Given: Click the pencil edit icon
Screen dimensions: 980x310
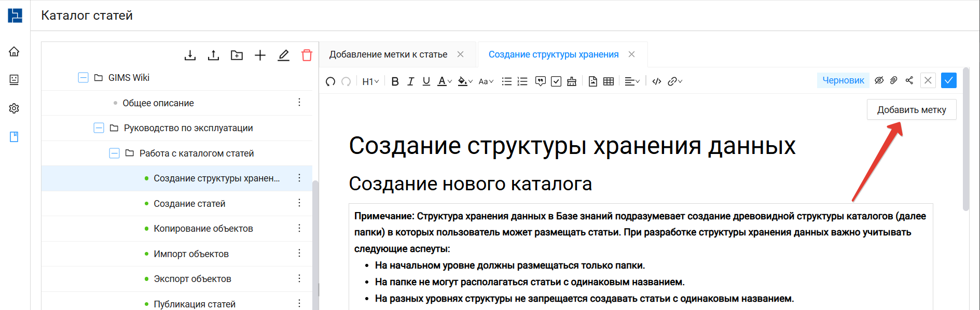Looking at the screenshot, I should click(283, 55).
